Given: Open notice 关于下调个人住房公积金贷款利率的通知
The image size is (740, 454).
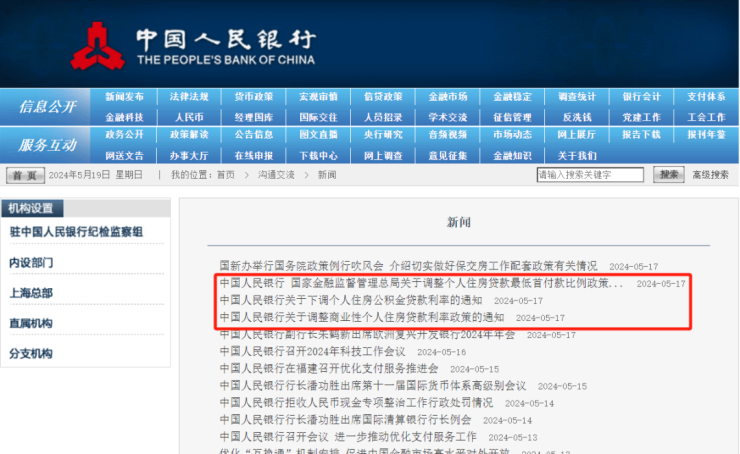Looking at the screenshot, I should 351,300.
